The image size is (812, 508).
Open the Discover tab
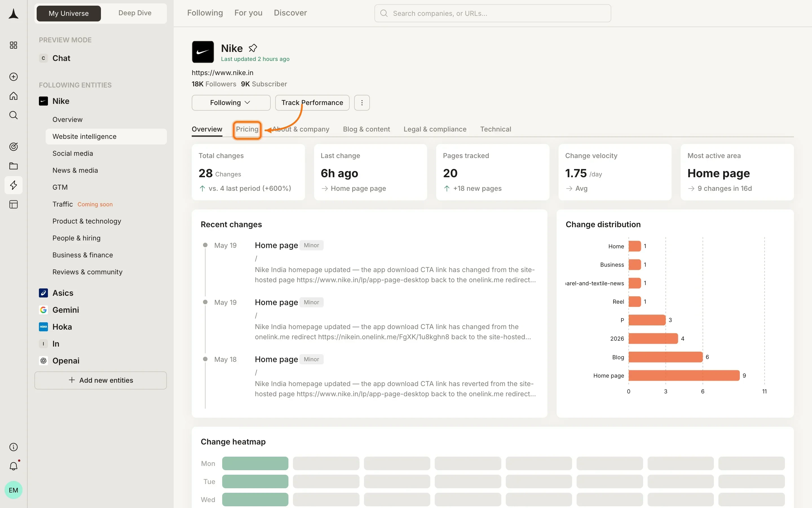[x=290, y=13]
